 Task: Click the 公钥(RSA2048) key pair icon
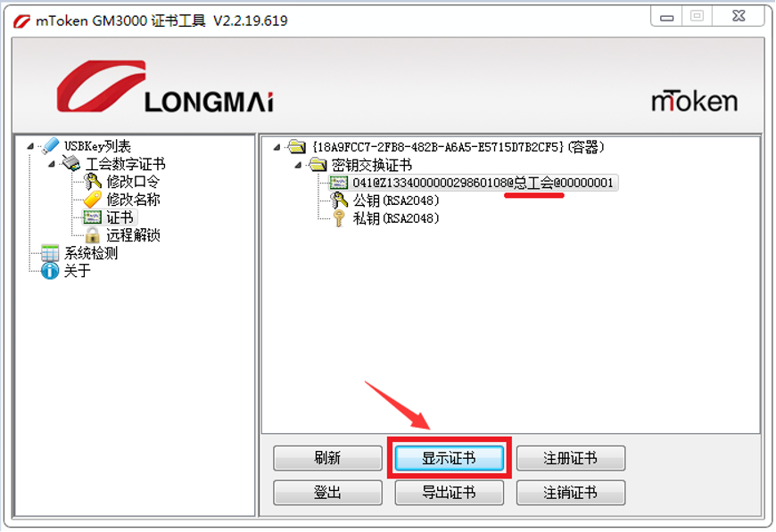point(339,201)
